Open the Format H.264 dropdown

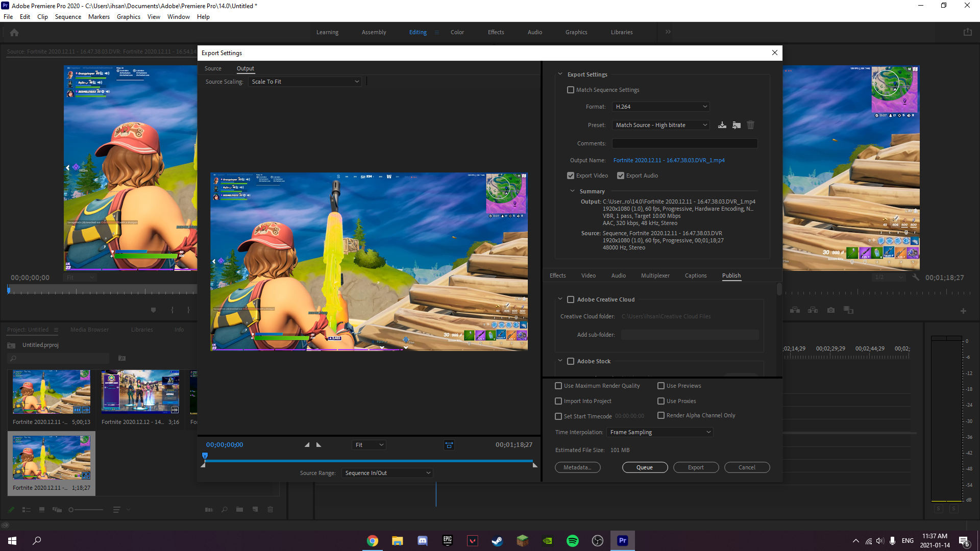point(660,107)
